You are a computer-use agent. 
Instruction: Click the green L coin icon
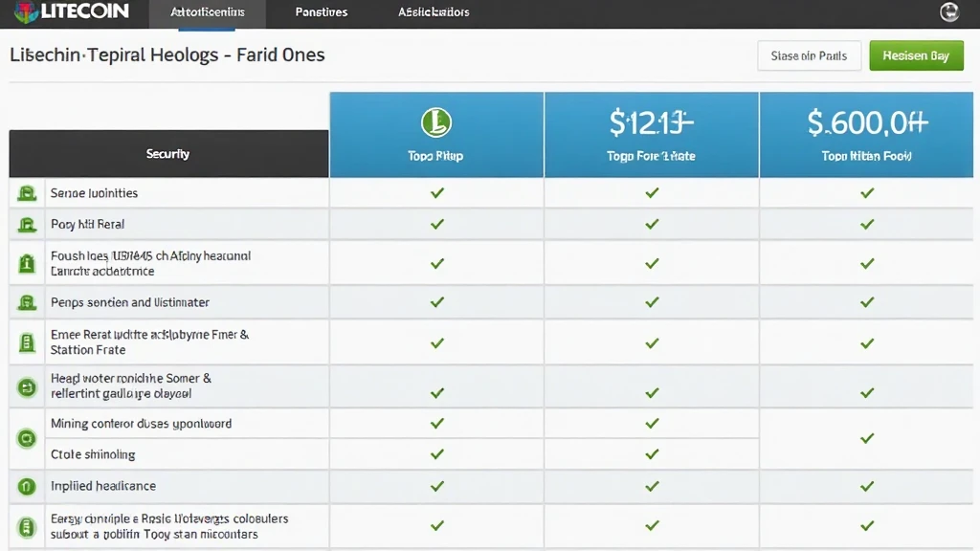(436, 121)
